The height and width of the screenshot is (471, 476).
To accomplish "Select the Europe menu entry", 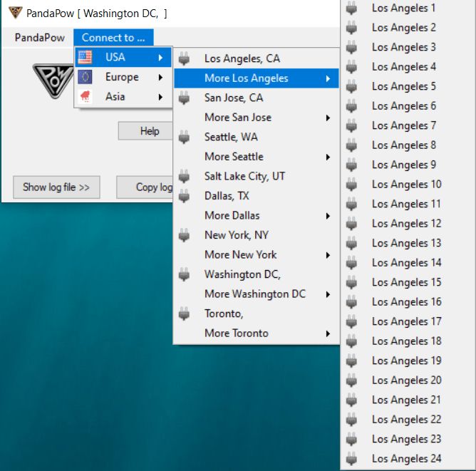I will [123, 77].
